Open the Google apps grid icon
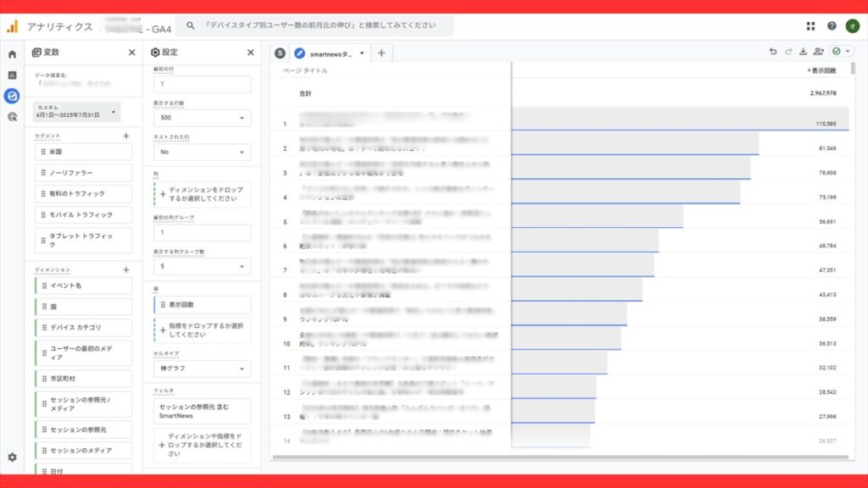868x488 pixels. coord(810,26)
